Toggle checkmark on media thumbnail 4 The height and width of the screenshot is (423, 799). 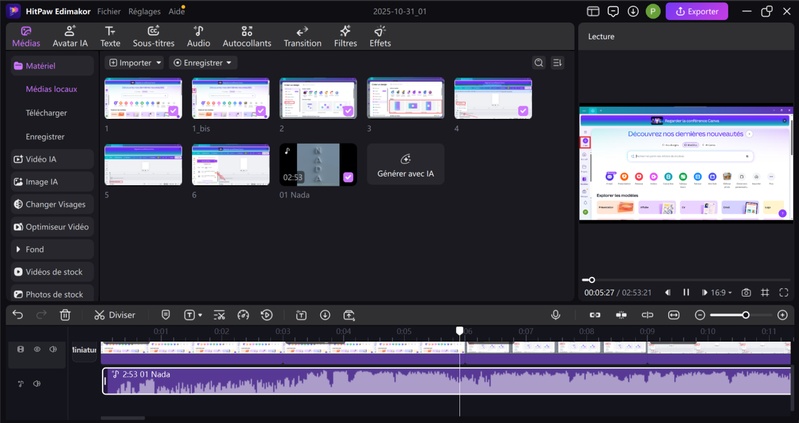coord(523,111)
